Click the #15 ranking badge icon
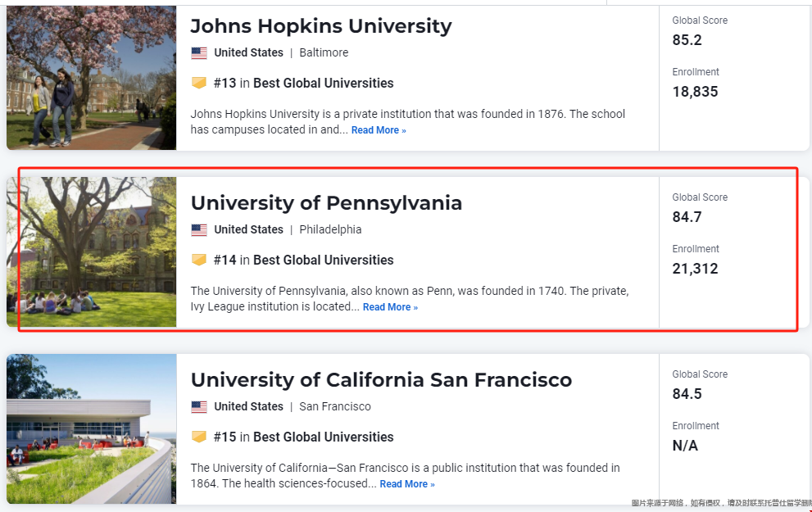This screenshot has height=512, width=812. (199, 437)
